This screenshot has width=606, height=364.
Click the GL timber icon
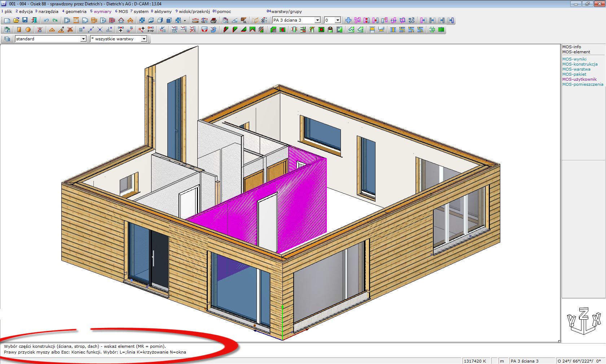click(x=244, y=21)
